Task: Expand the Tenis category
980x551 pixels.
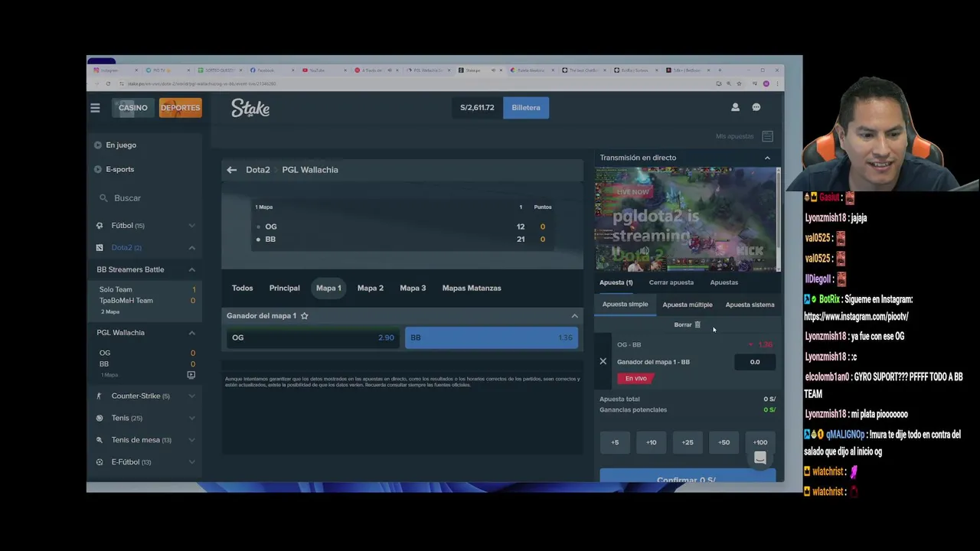Action: [x=192, y=419]
